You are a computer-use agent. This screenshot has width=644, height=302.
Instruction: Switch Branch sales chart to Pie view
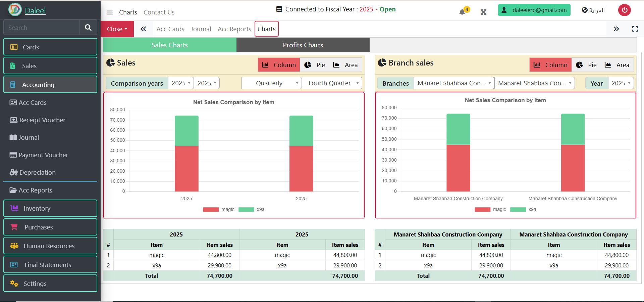point(586,65)
